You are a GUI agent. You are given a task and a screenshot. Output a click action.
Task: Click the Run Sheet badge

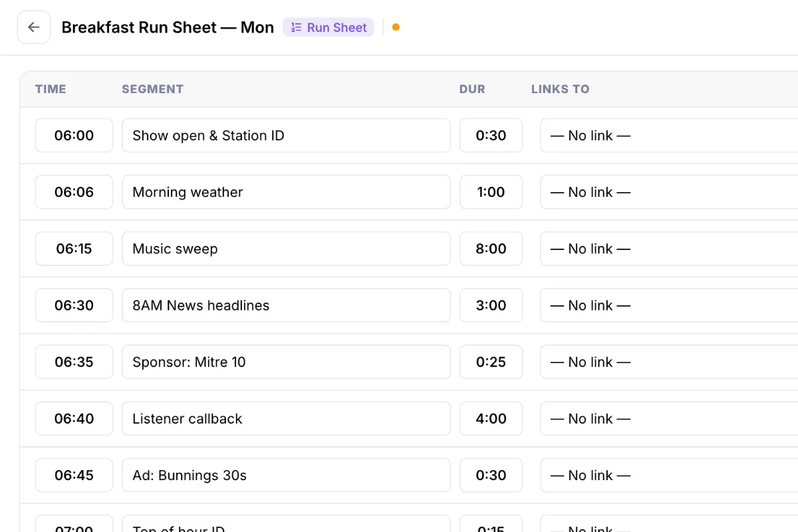[x=329, y=27]
